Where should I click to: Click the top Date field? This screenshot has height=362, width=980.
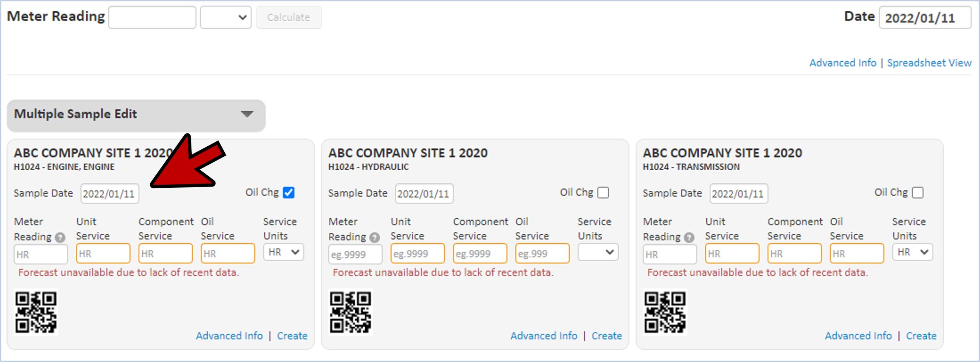(x=924, y=18)
